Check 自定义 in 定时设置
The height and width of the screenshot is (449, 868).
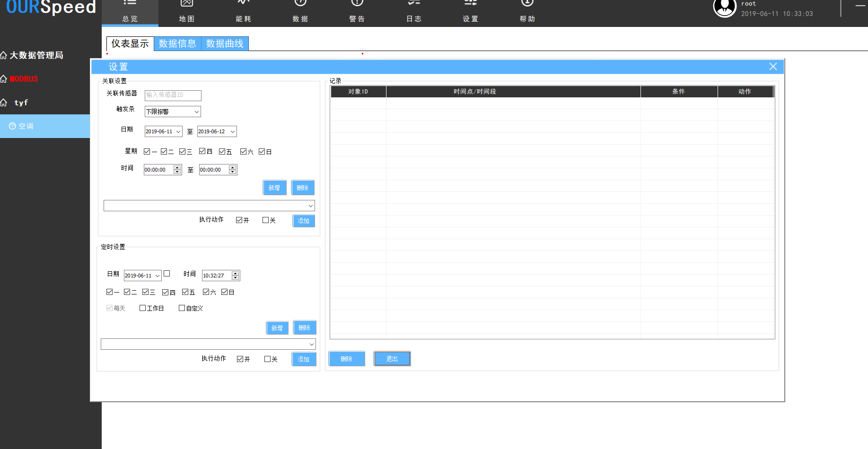[182, 308]
